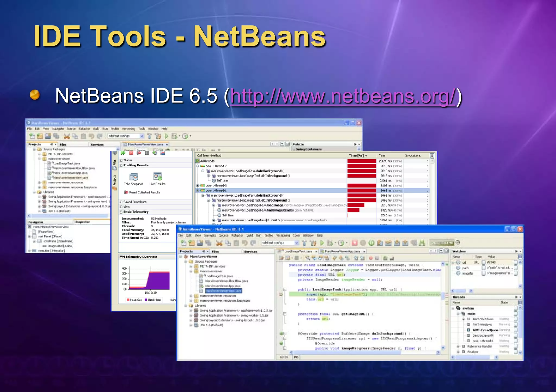Viewport: 556px width, 392px height.
Task: Toggle checkbox for main thread group
Action: click(x=516, y=314)
